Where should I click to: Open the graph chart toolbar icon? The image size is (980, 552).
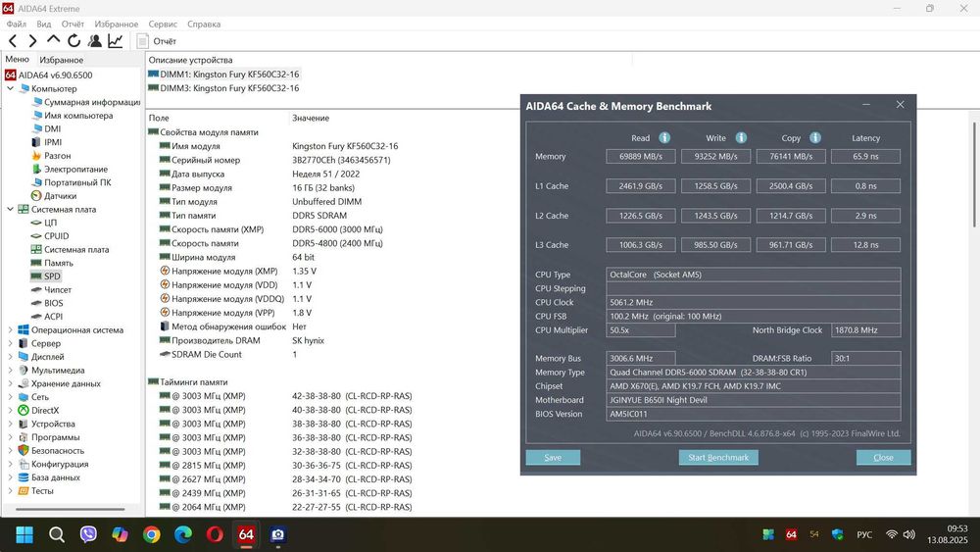tap(115, 41)
